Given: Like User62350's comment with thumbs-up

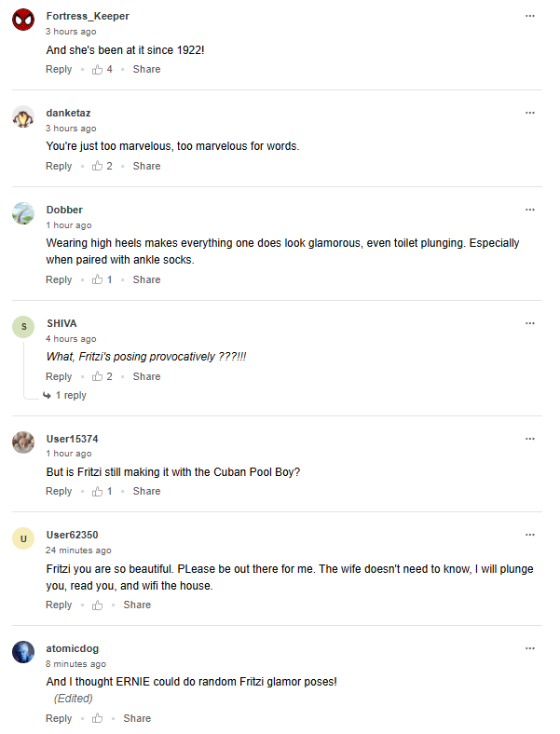Looking at the screenshot, I should [x=97, y=605].
